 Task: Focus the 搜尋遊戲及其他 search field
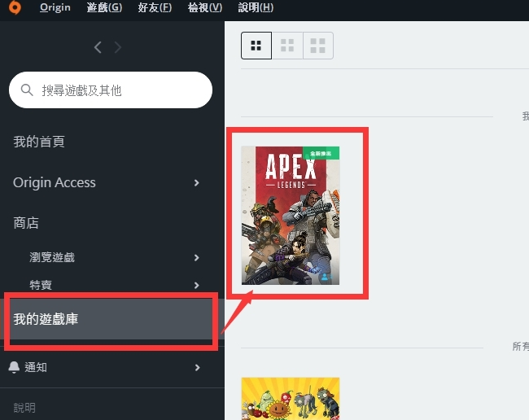(111, 90)
